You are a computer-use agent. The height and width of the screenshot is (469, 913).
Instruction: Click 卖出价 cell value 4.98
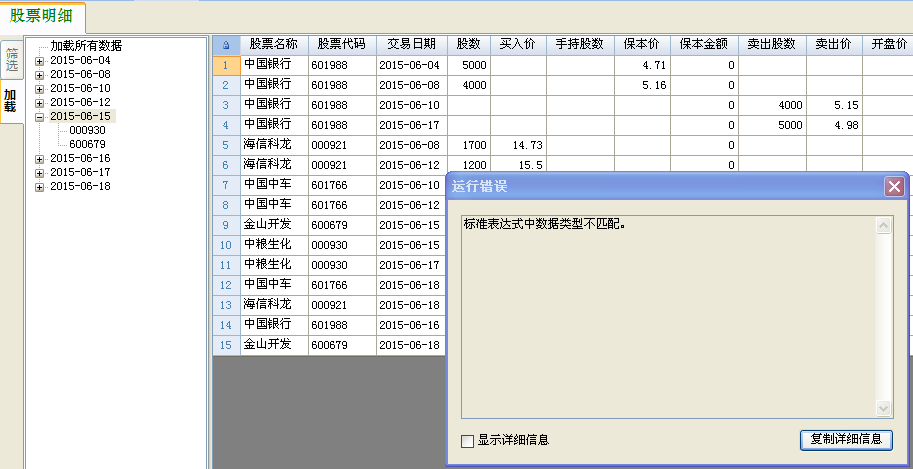click(834, 125)
